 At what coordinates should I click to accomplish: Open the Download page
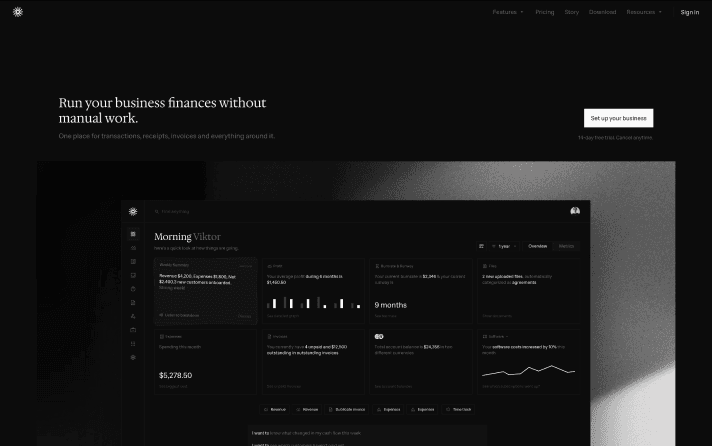pos(602,12)
